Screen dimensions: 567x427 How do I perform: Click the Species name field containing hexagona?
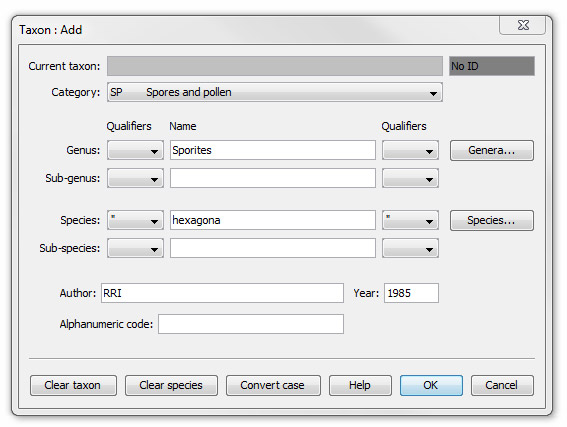point(273,220)
